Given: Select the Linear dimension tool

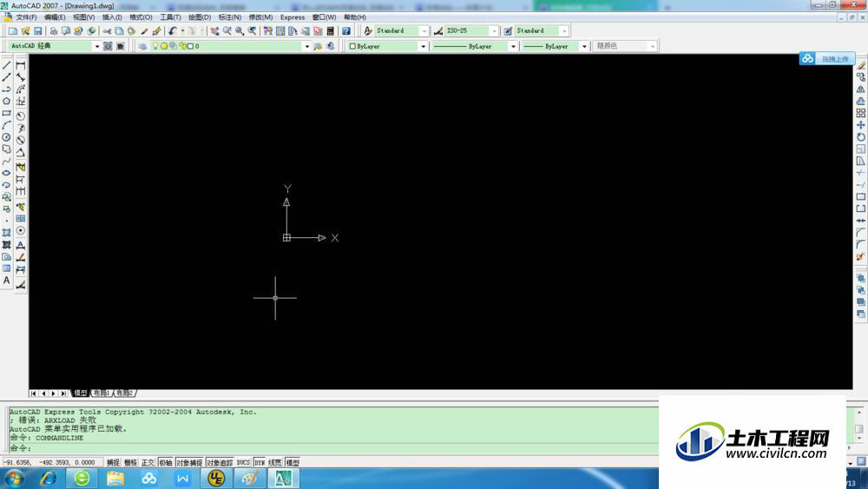Looking at the screenshot, I should [x=21, y=65].
